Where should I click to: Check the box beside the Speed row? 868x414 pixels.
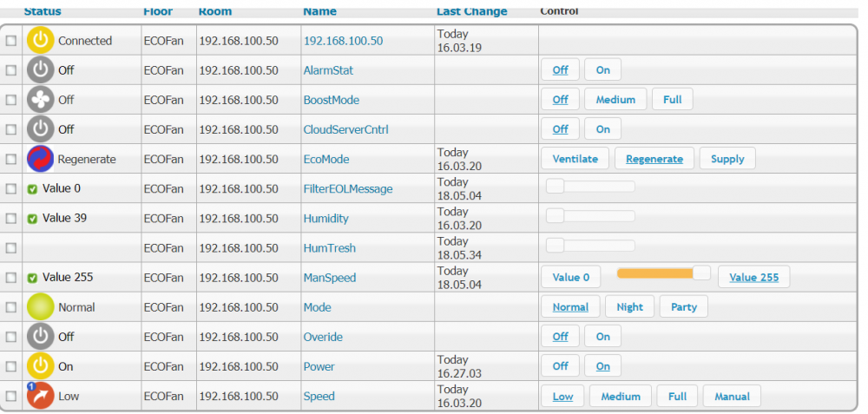[x=11, y=397]
